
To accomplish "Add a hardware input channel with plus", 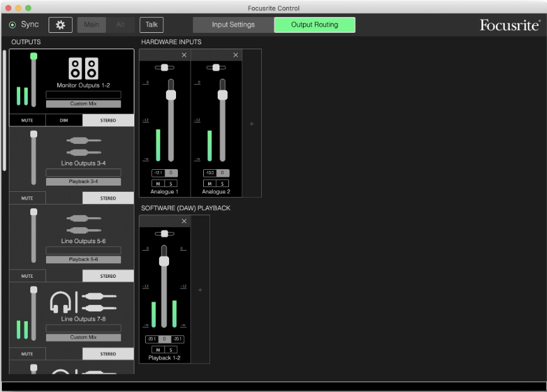I will coord(252,124).
